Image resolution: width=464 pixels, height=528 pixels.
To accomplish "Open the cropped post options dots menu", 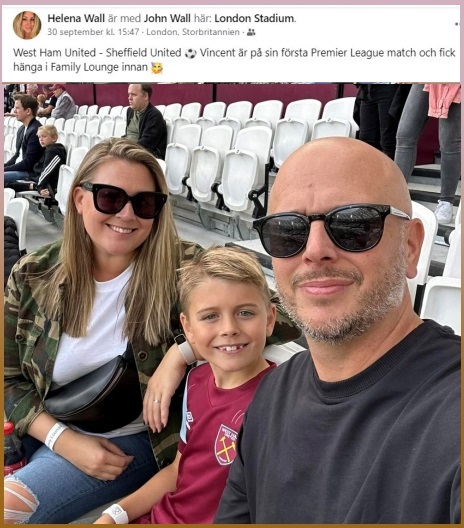I will point(457,24).
